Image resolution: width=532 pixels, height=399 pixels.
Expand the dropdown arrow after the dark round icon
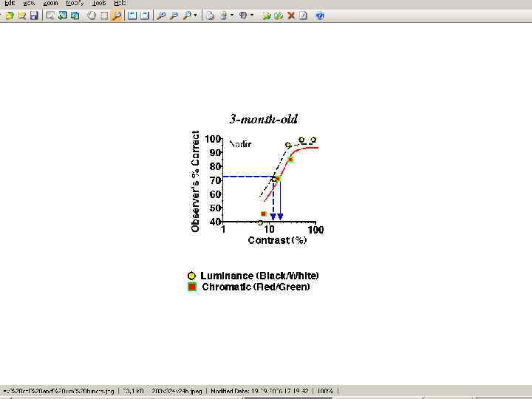point(252,16)
